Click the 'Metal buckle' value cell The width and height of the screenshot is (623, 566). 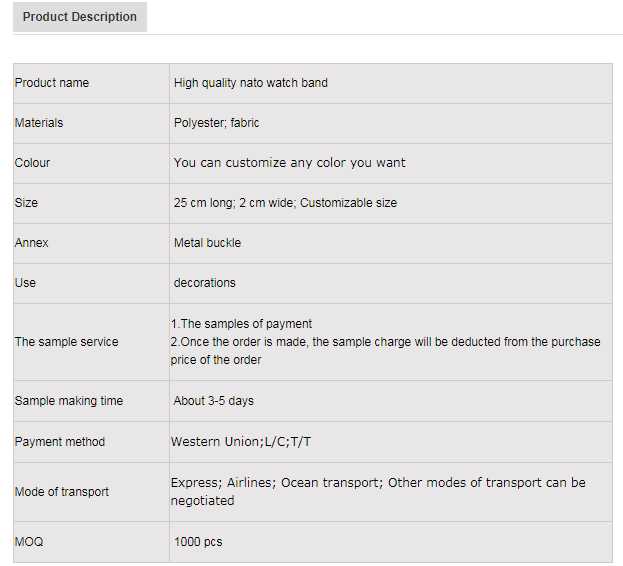click(x=208, y=243)
